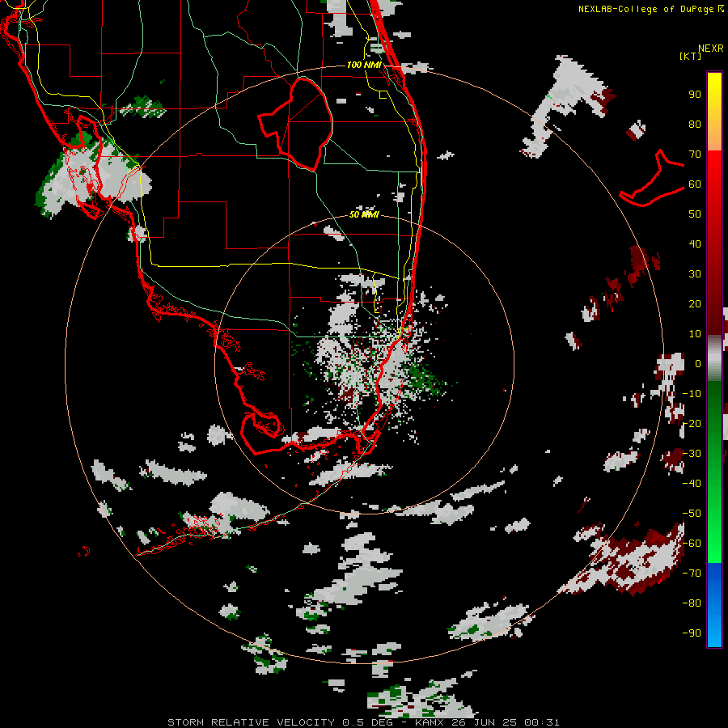Click the [KT] units label above color bar
This screenshot has width=728, height=728.
(691, 56)
